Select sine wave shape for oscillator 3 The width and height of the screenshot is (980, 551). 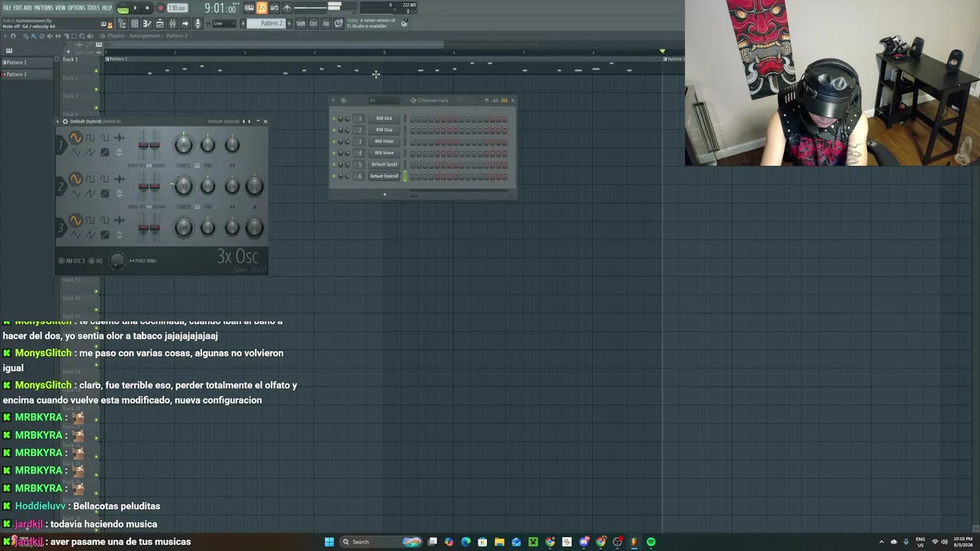coord(75,220)
